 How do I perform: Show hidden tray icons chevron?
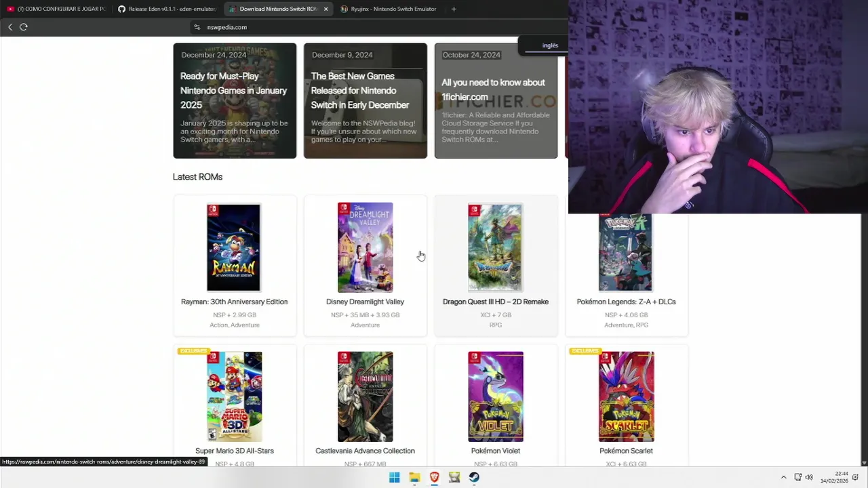(783, 477)
